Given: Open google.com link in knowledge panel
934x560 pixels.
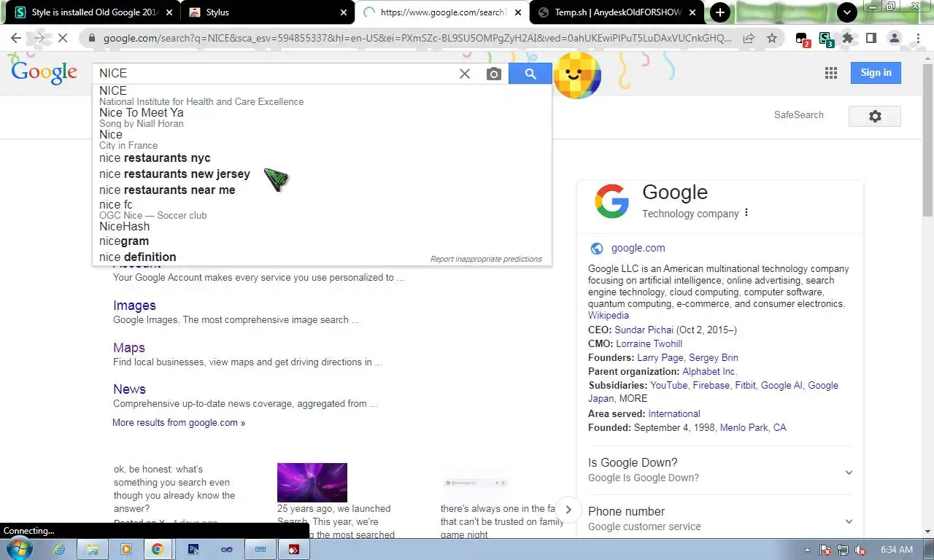Looking at the screenshot, I should point(638,248).
